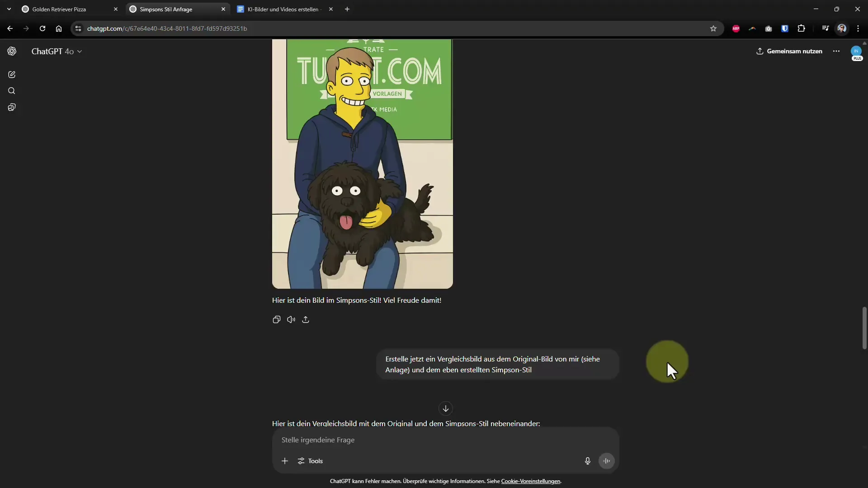Open the chat search magnifier icon
Screen dimensions: 868x488
[x=12, y=91]
